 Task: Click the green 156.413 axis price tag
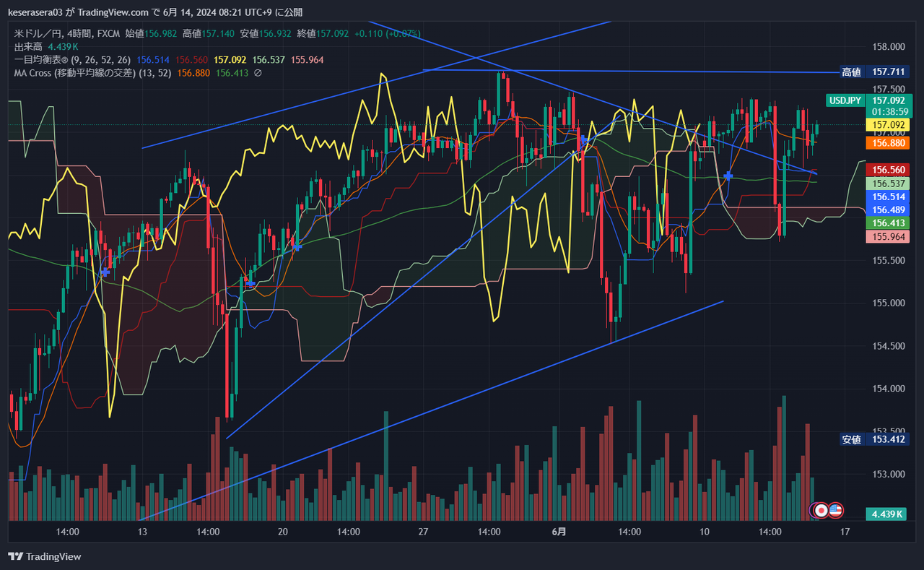pos(889,223)
